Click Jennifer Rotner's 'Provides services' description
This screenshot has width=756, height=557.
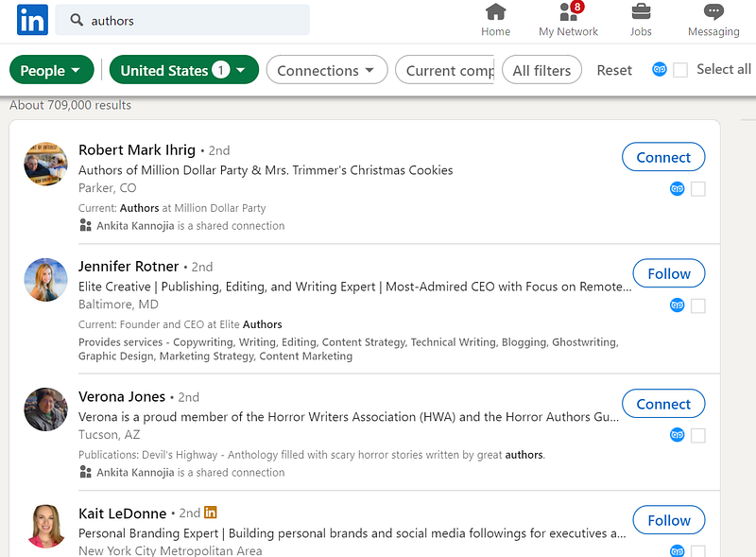click(349, 349)
